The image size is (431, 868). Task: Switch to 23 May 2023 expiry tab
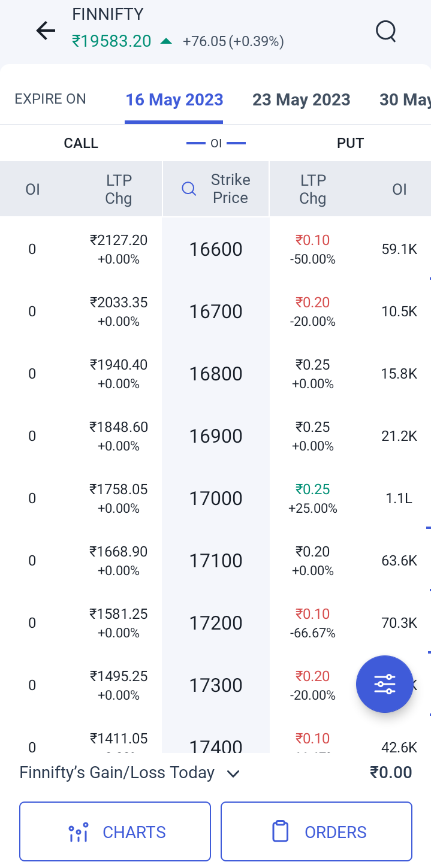[x=301, y=99]
